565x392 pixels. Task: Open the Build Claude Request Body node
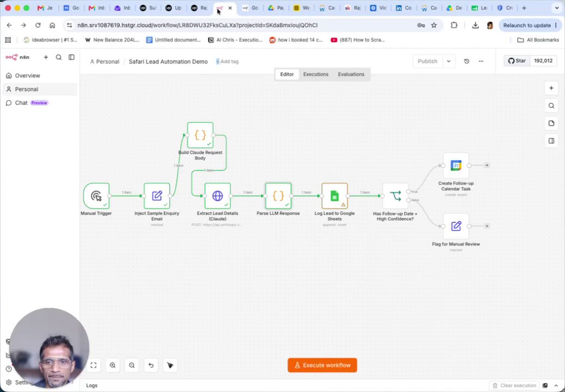tap(200, 135)
